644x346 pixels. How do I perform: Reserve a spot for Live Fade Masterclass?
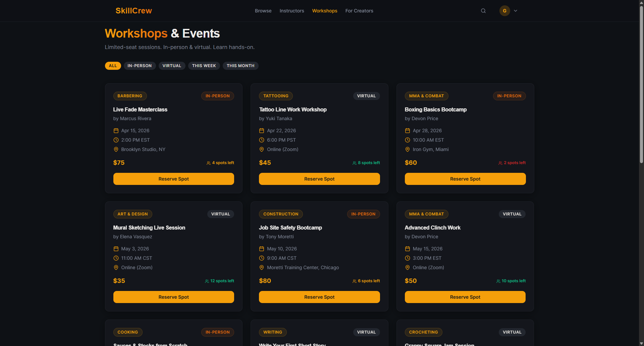pyautogui.click(x=174, y=179)
